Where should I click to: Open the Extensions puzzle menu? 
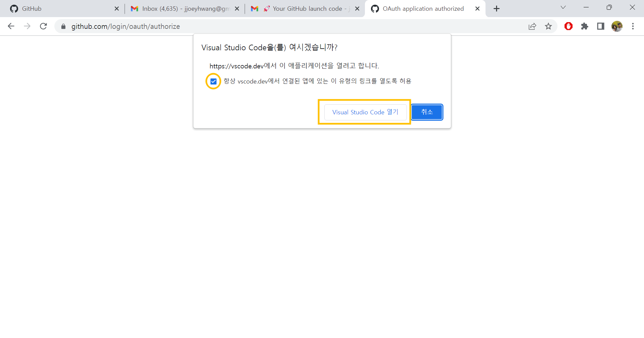(x=585, y=26)
